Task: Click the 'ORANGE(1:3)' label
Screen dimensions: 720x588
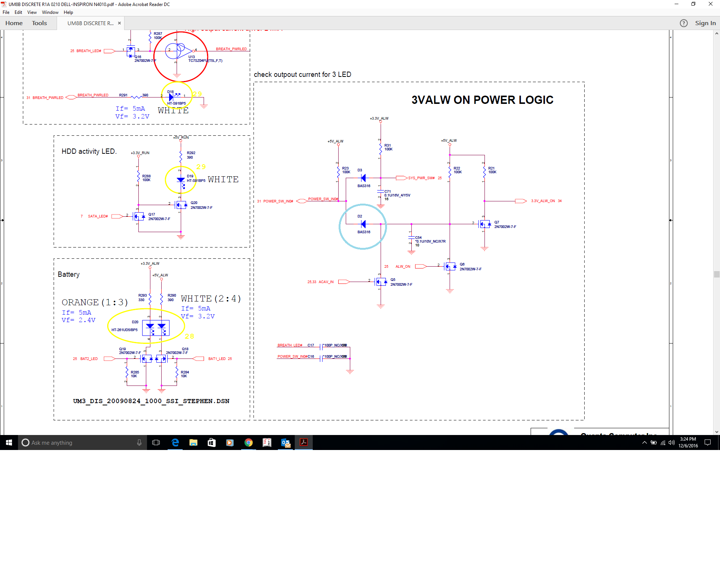Action: [x=95, y=302]
